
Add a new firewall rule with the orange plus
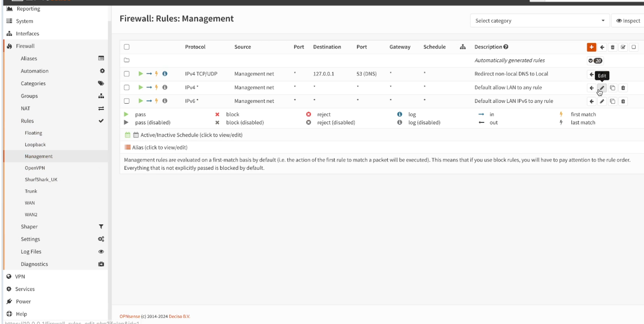pyautogui.click(x=592, y=47)
